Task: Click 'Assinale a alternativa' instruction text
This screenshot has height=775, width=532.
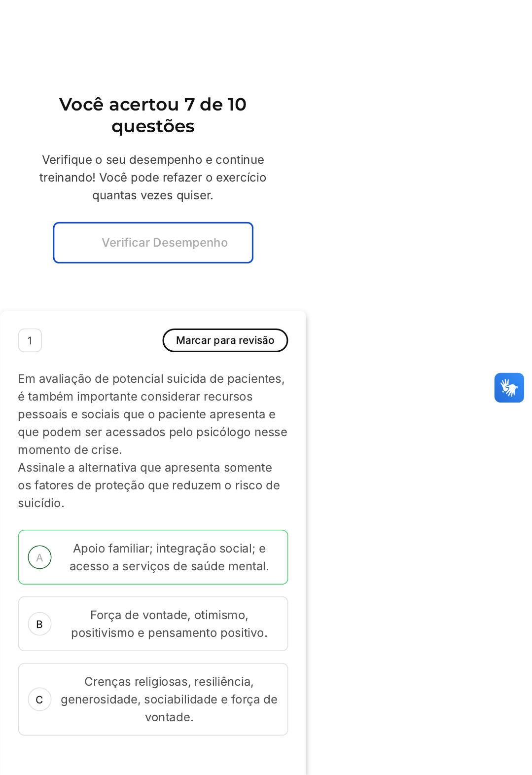Action: coord(149,485)
